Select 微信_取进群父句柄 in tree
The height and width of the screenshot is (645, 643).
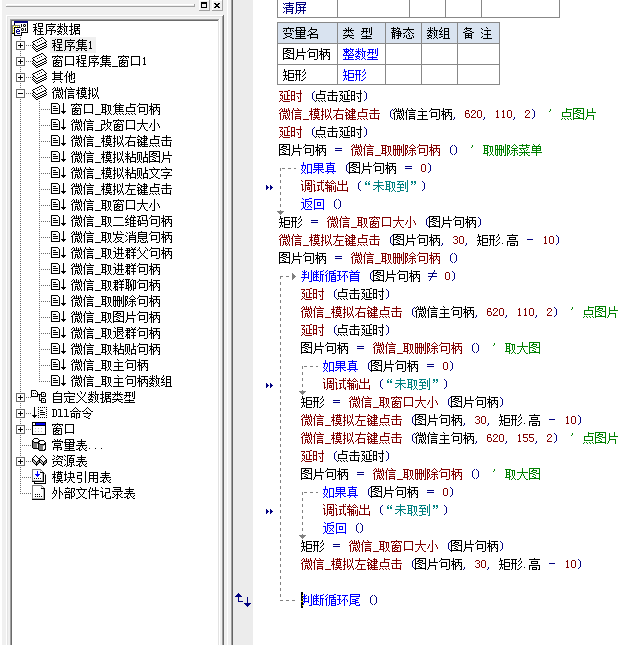[x=121, y=253]
